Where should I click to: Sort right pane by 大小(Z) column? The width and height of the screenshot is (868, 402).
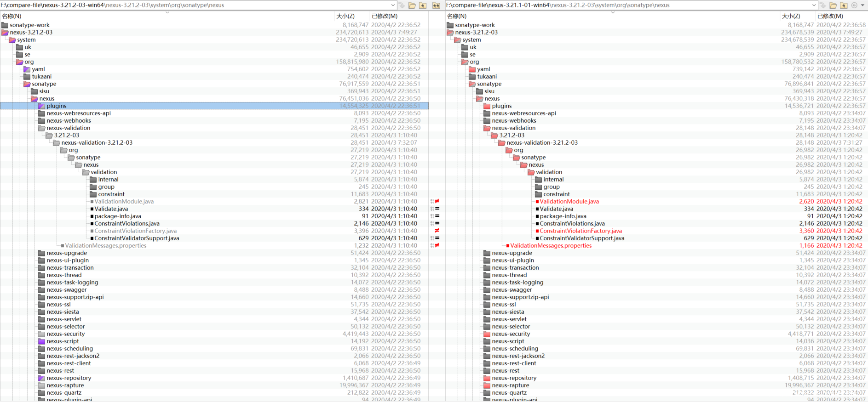tap(791, 16)
